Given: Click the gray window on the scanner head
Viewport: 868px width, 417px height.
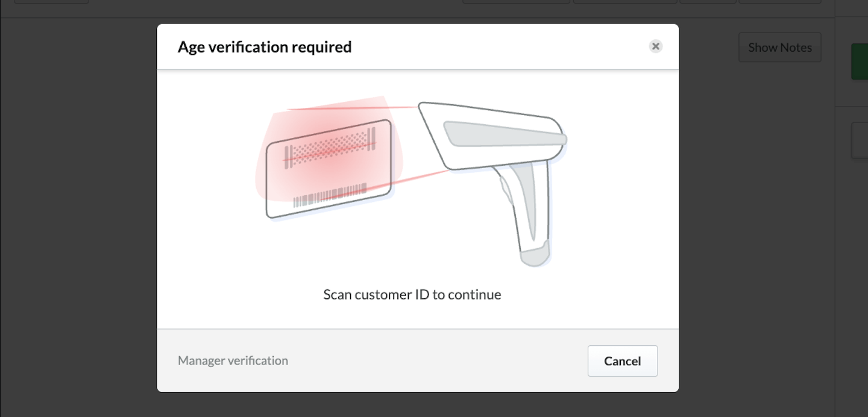Looking at the screenshot, I should click(503, 133).
